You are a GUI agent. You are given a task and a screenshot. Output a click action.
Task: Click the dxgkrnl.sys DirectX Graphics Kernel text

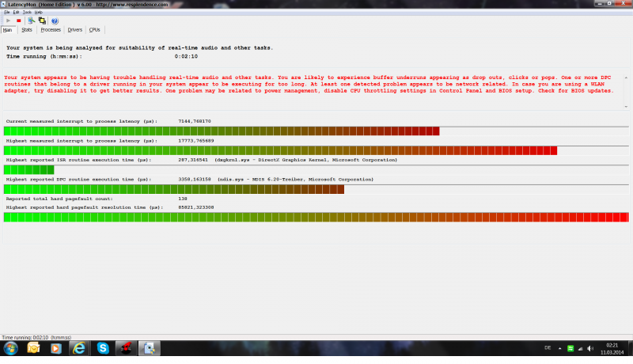305,160
